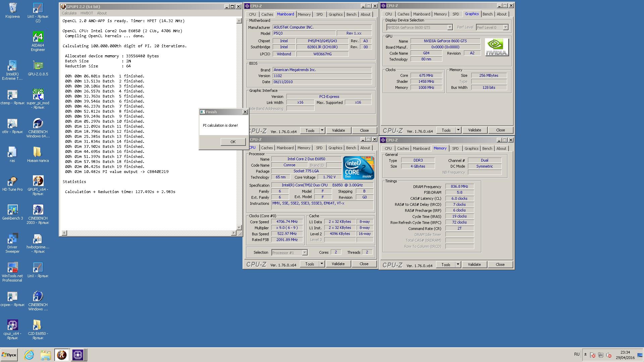The image size is (644, 362).
Task: Expand the Processor #1 selection dropdown
Action: point(305,253)
